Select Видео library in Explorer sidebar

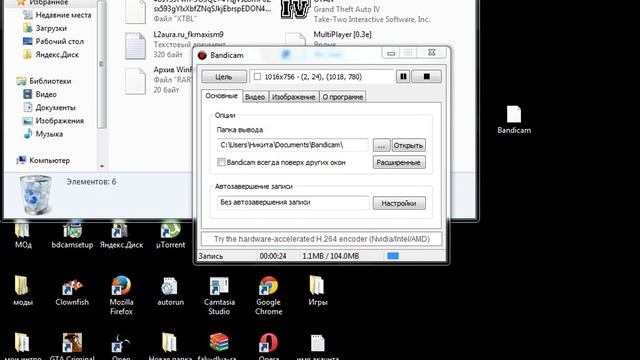point(40,94)
